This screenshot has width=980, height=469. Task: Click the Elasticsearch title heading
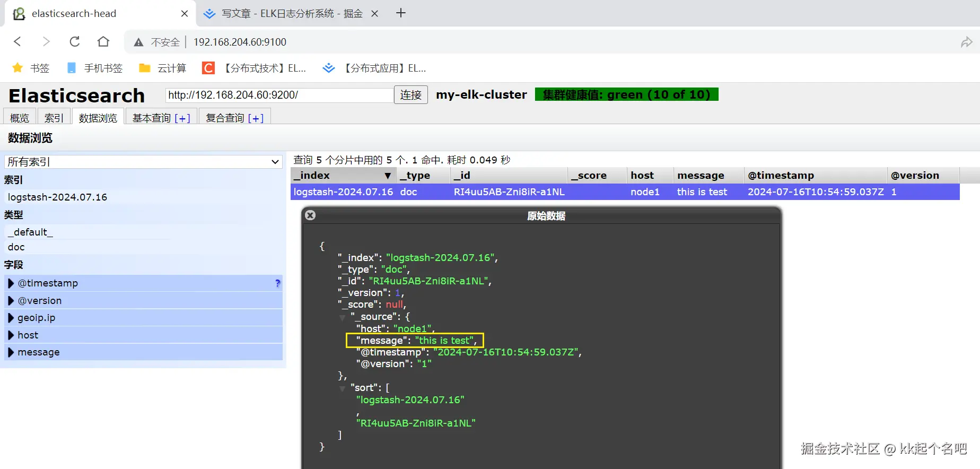click(77, 95)
